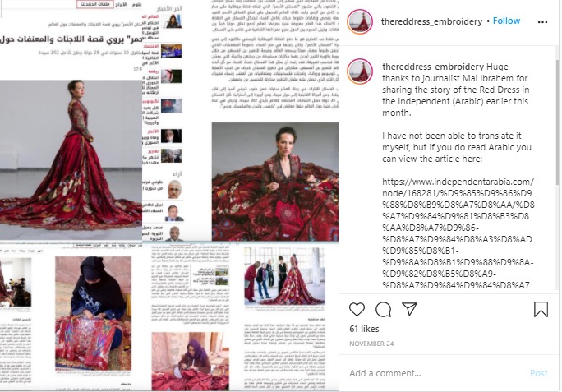Click the standing red dress photo
The width and height of the screenshot is (562, 392).
point(71,159)
